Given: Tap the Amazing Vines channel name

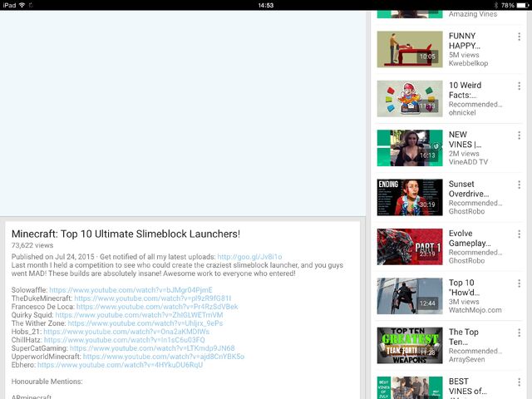Looking at the screenshot, I should 473,14.
